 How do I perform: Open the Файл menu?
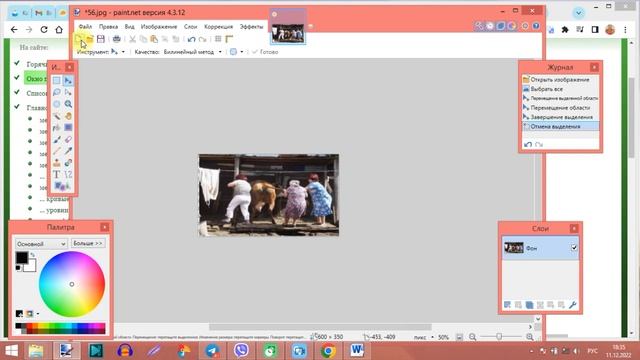click(x=85, y=27)
